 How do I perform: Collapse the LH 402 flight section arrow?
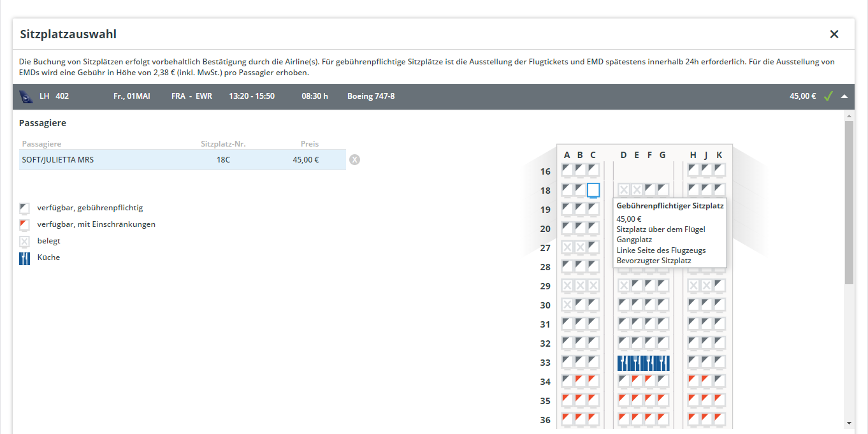pyautogui.click(x=844, y=97)
